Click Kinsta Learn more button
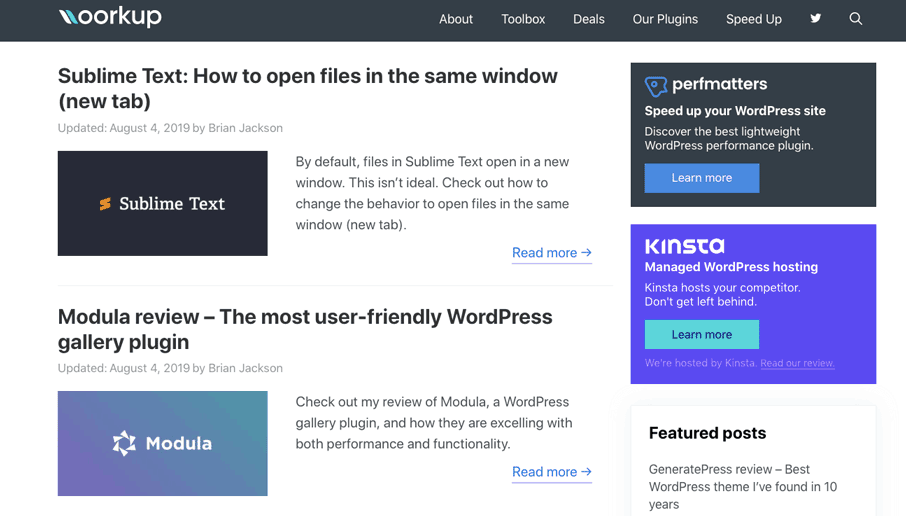Image resolution: width=906 pixels, height=516 pixels. [701, 335]
